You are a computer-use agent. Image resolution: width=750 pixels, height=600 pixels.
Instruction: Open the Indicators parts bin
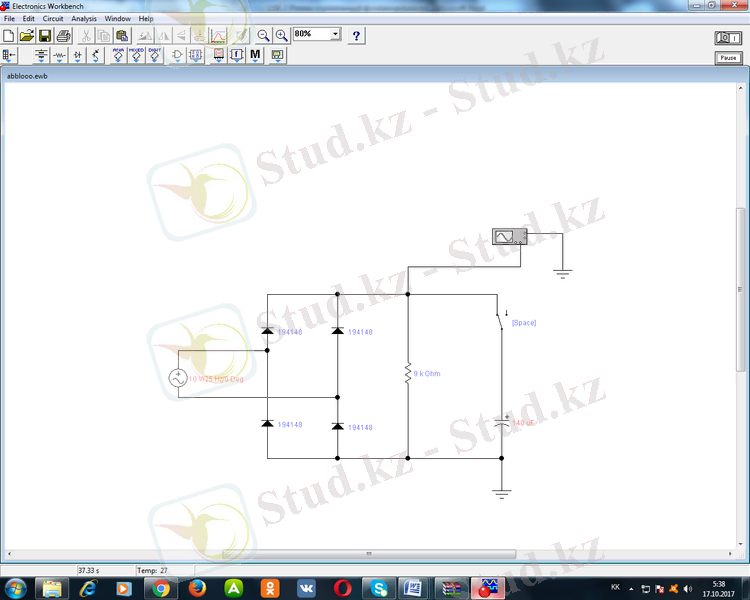tap(219, 56)
